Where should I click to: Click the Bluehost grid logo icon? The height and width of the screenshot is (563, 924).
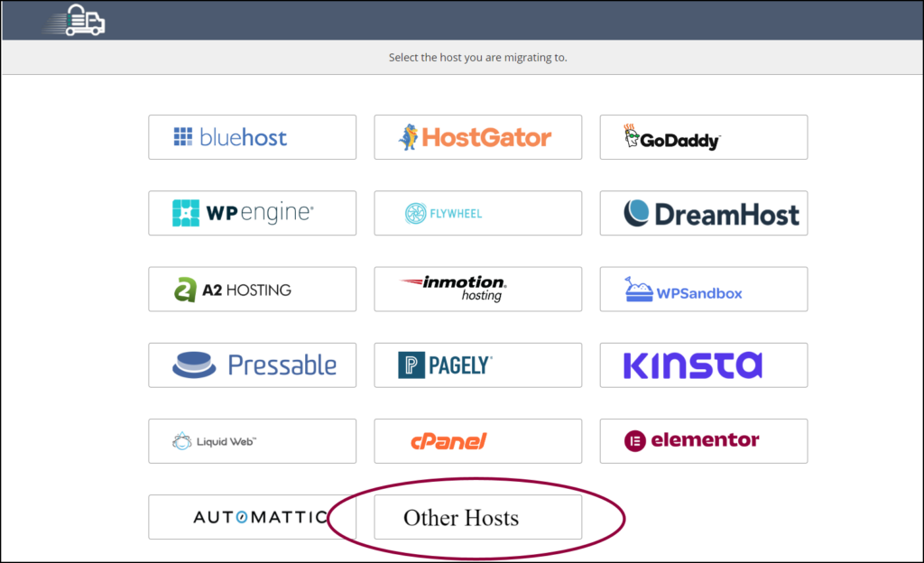(182, 136)
